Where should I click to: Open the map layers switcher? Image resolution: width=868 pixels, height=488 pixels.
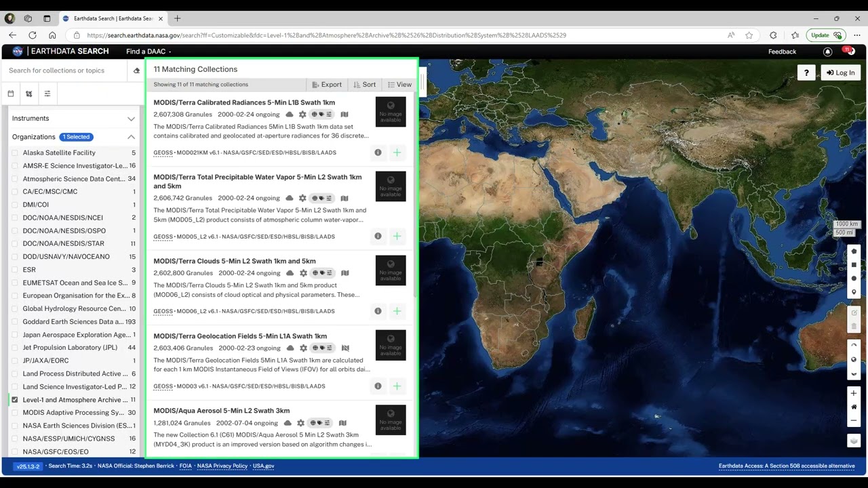click(854, 441)
